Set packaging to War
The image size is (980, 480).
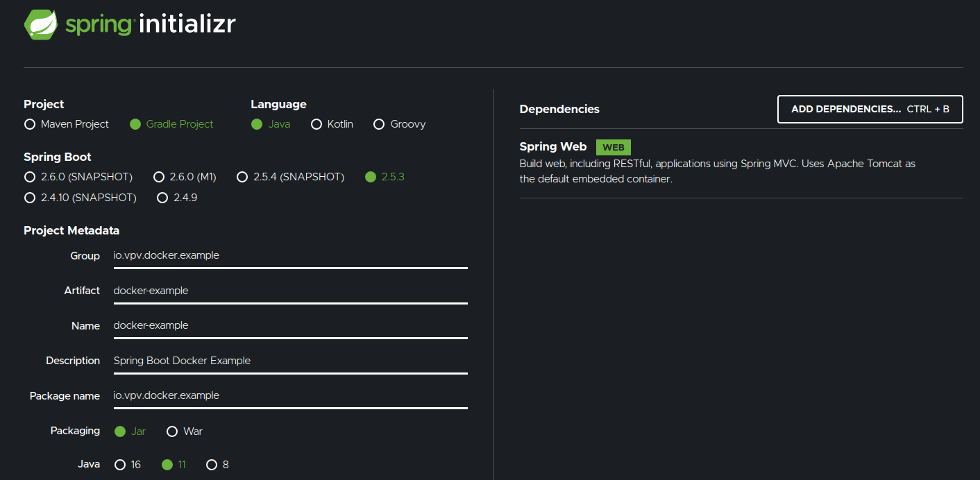tap(185, 431)
